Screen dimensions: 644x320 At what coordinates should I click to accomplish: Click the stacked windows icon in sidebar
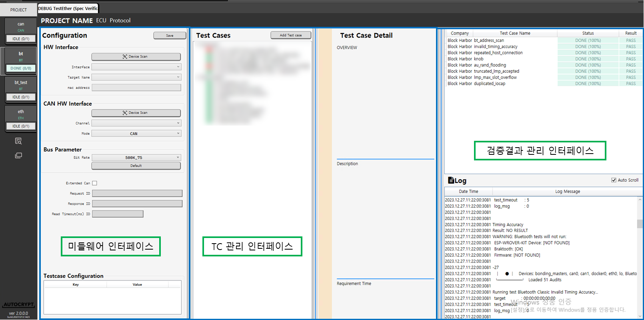[18, 155]
